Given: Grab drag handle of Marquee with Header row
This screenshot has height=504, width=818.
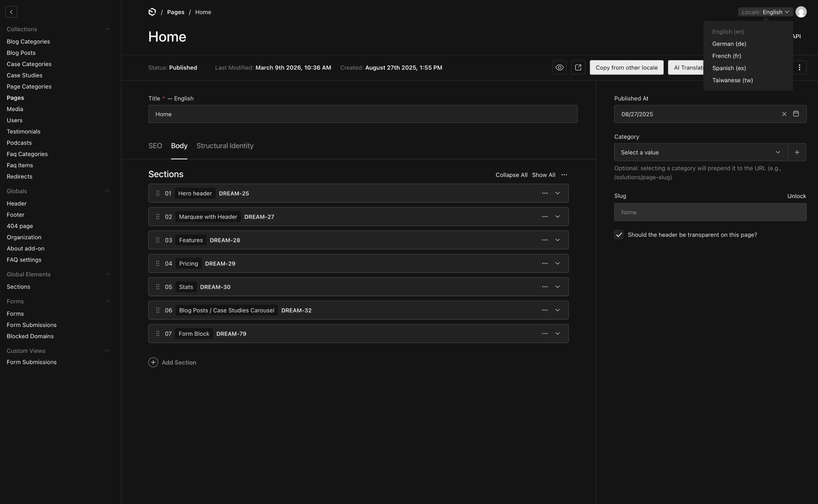Looking at the screenshot, I should click(x=158, y=217).
